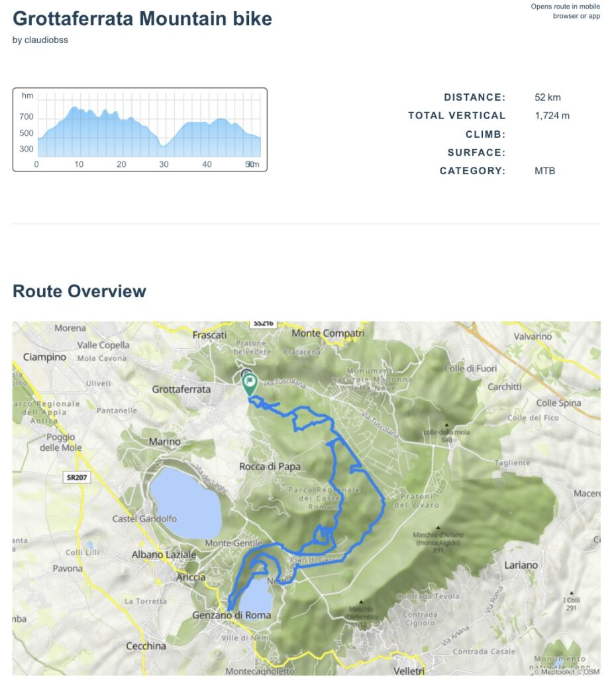Click the Maschio d'Ariano peak triangle

[438, 528]
